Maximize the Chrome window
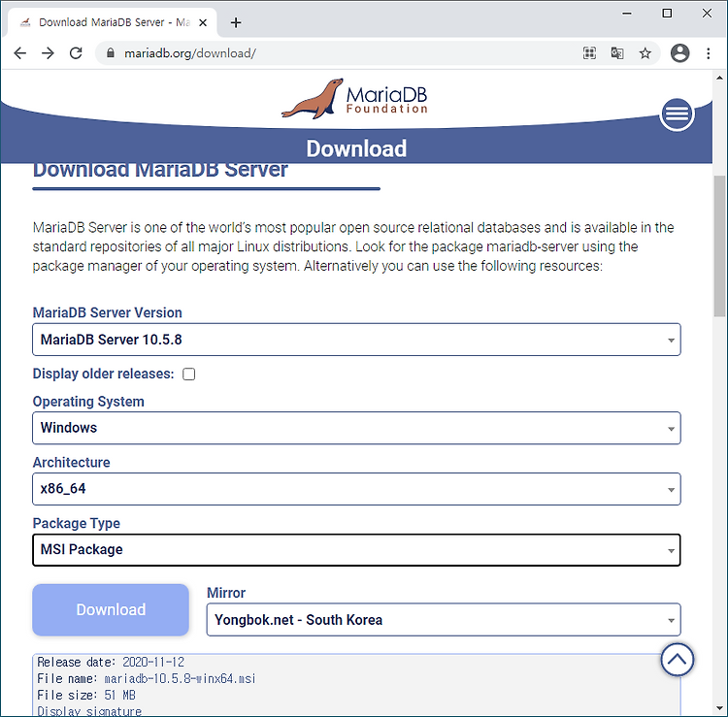 coord(667,14)
